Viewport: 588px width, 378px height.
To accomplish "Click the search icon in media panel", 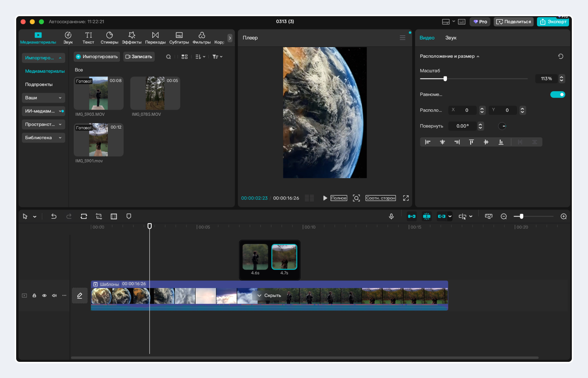I will pos(168,57).
